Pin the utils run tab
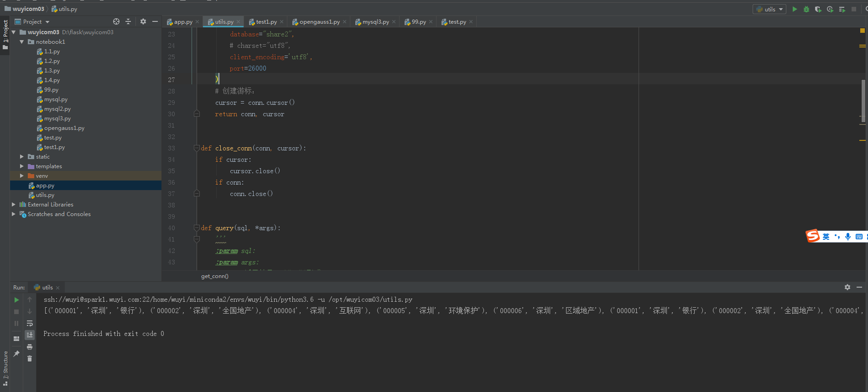This screenshot has height=392, width=868. point(16,353)
